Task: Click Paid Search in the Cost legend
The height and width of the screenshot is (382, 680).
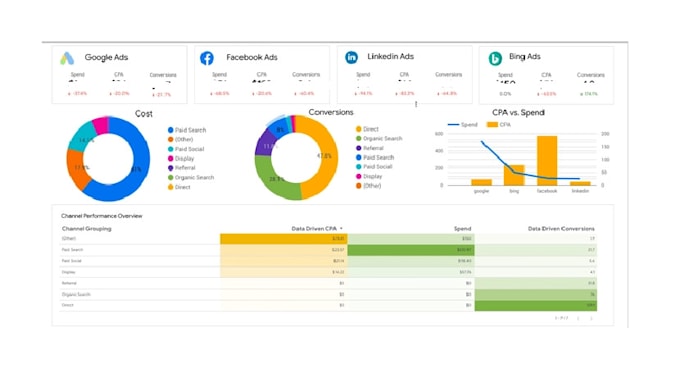Action: 187,130
